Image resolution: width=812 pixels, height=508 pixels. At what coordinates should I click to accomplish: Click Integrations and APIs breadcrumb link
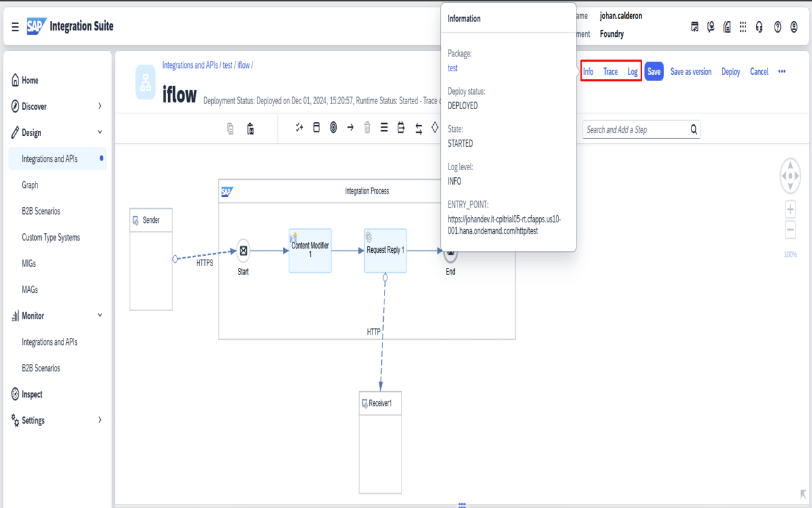click(x=190, y=65)
